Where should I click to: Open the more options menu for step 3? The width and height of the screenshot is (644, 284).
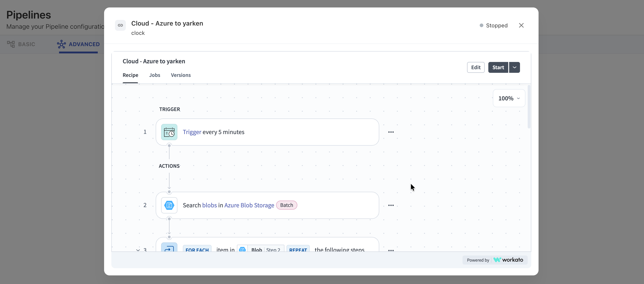391,250
